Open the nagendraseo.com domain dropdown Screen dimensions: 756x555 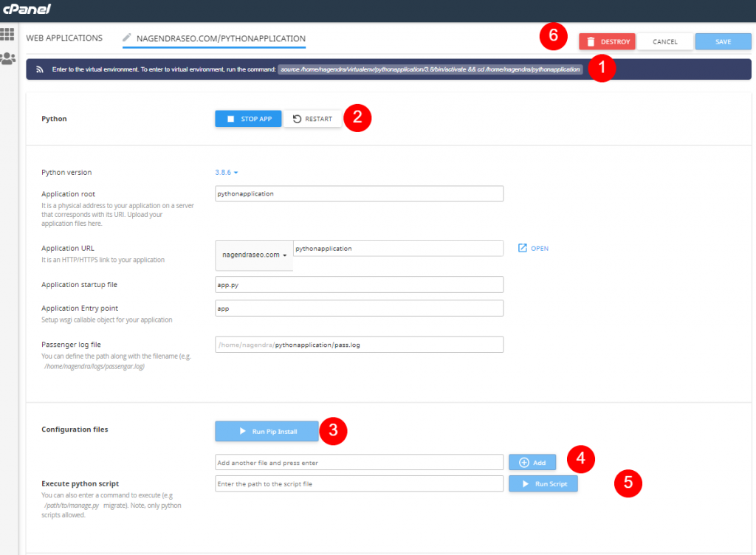pos(254,255)
